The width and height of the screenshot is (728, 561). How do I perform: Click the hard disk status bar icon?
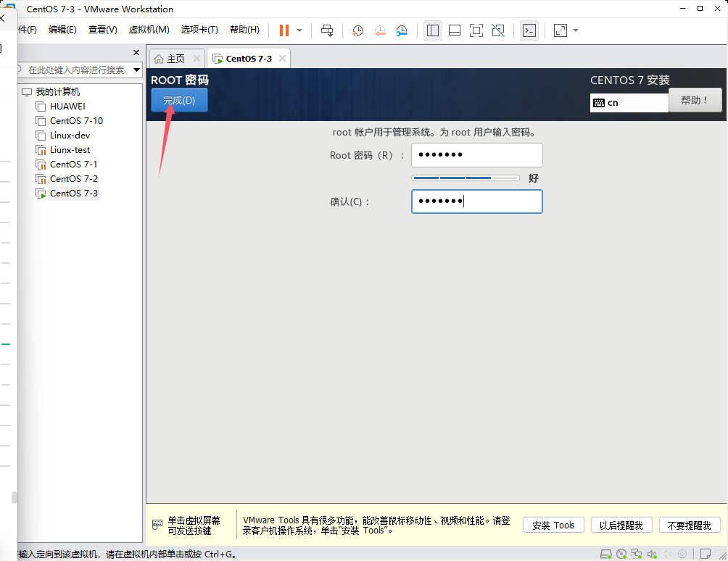(x=606, y=554)
